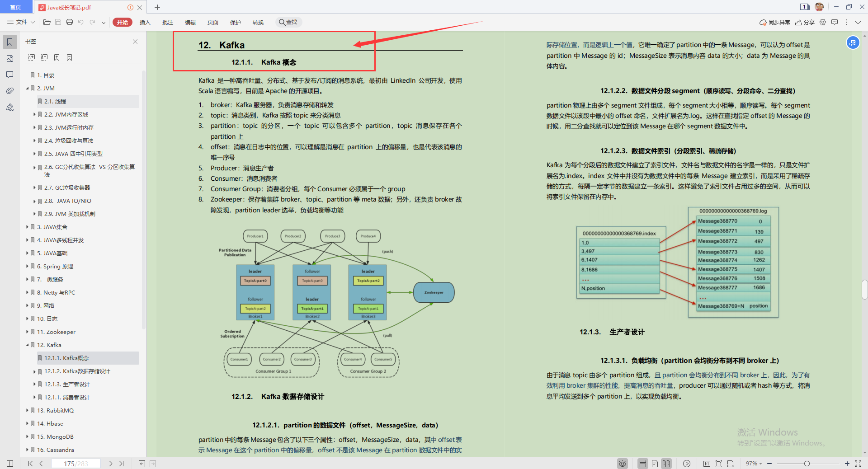
Task: Toggle eye protection mode
Action: [x=623, y=464]
